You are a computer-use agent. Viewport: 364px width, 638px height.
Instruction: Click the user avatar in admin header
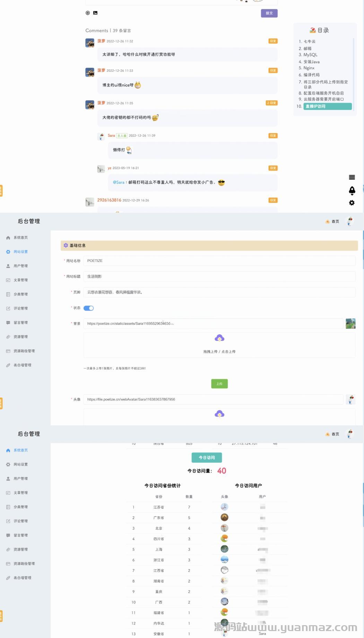(350, 221)
